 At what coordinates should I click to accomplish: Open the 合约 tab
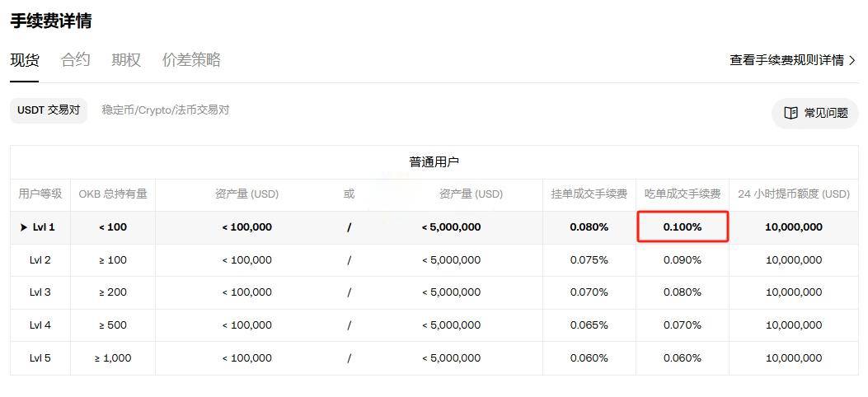[75, 60]
